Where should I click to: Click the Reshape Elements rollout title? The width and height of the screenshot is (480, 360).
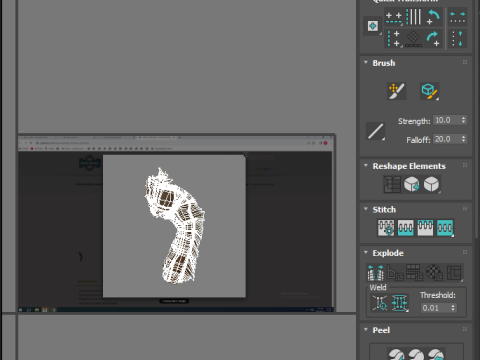tap(409, 166)
